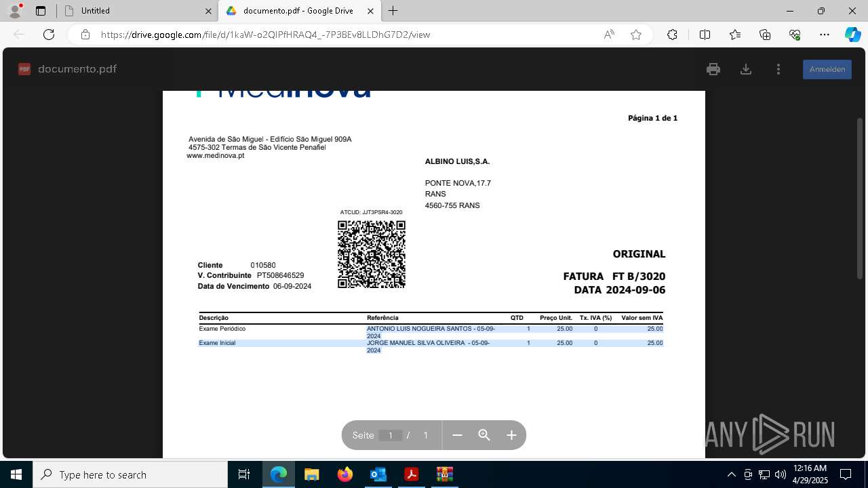Open the browser profile avatar
This screenshot has width=868, height=488.
coord(15,11)
